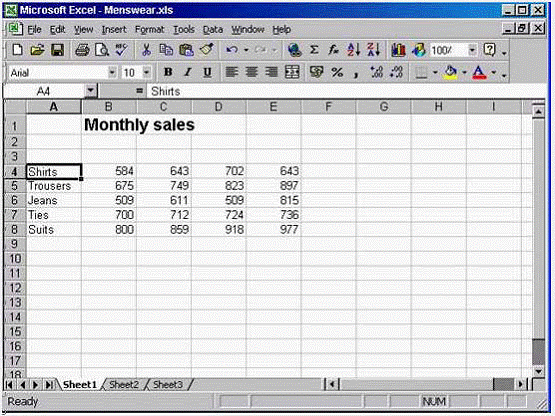Sort ascending with A-Z icon

pyautogui.click(x=353, y=50)
